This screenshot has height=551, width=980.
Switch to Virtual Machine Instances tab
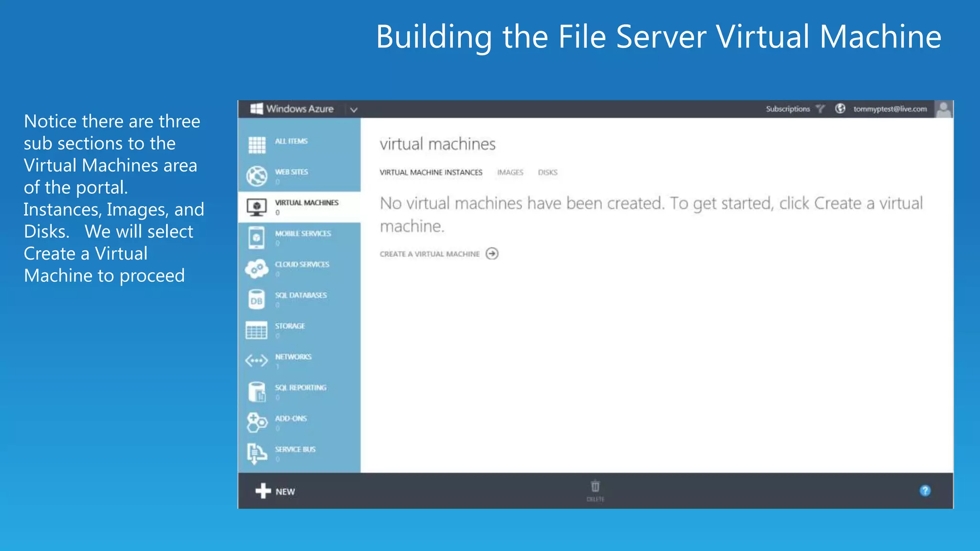pos(431,173)
